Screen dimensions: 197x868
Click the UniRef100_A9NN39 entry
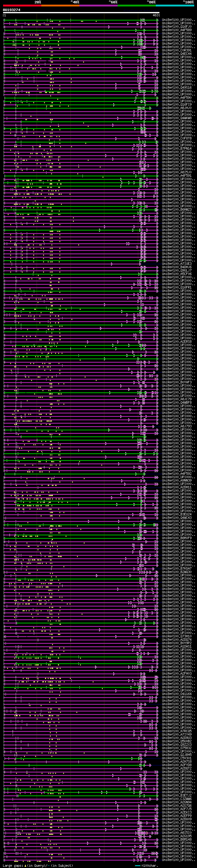[x=176, y=481]
